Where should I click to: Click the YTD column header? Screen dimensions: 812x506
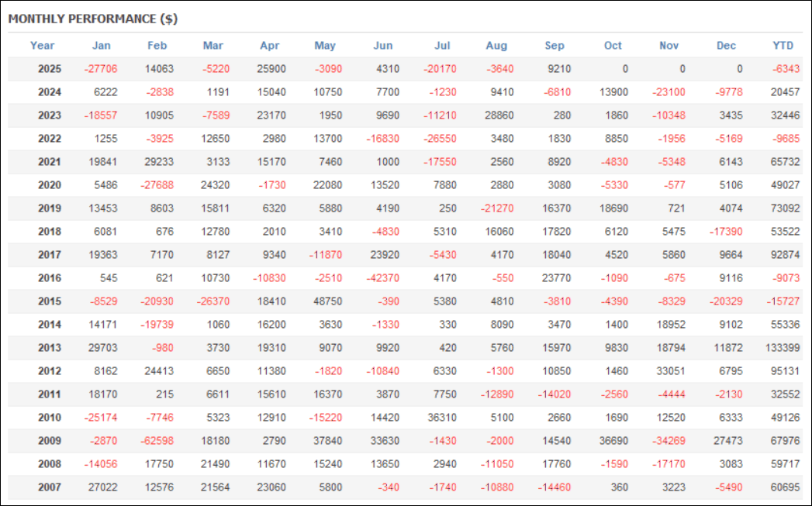click(783, 46)
